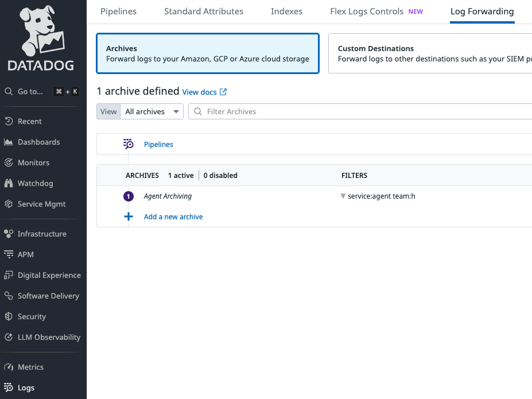Open the Go to search icon
This screenshot has width=532, height=399.
(9, 92)
